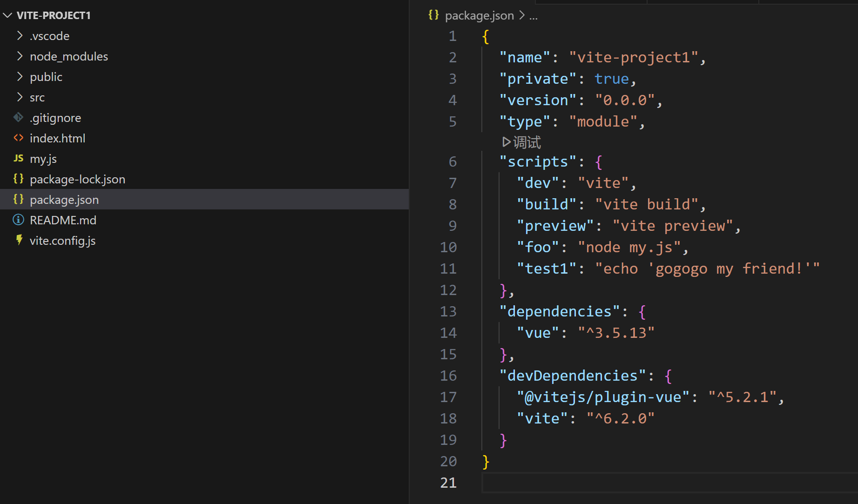Expand the .vscode folder
Viewport: 858px width, 504px height.
tap(19, 35)
